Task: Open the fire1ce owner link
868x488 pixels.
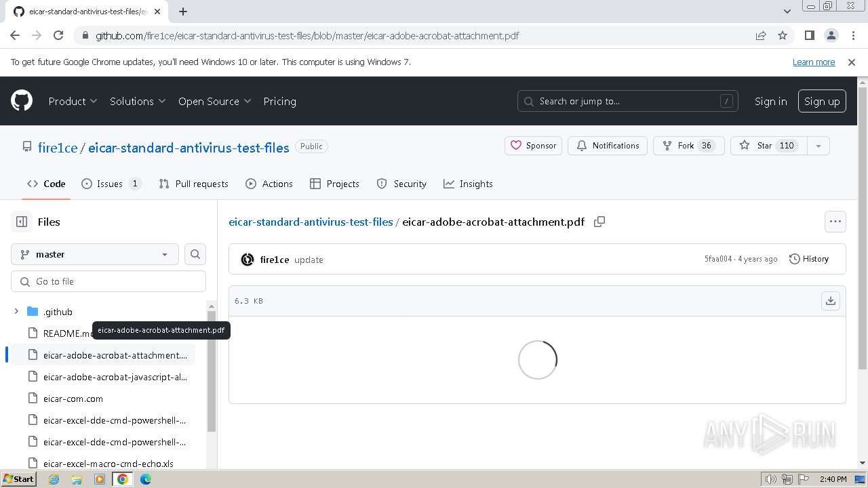Action: tap(58, 148)
